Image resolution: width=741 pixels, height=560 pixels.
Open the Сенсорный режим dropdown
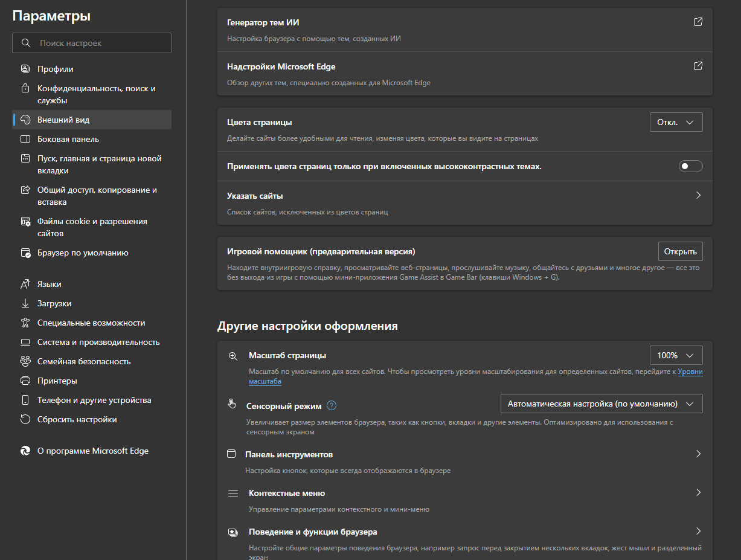coord(601,404)
